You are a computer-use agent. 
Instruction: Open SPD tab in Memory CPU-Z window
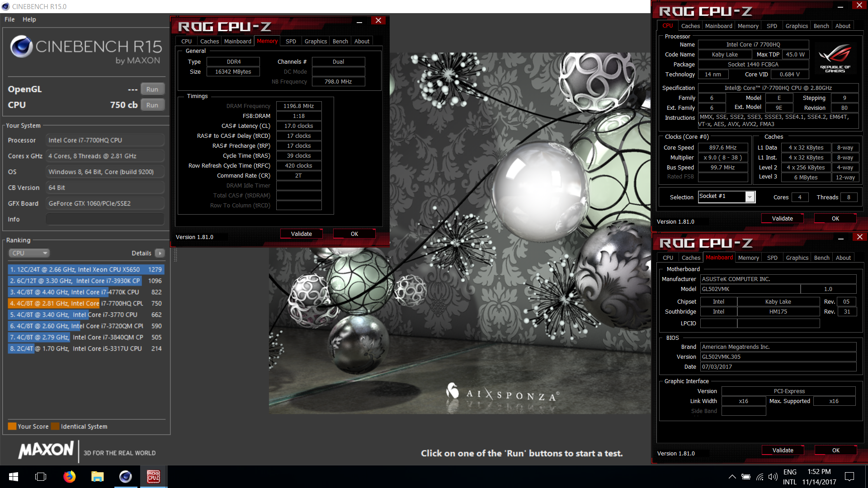291,41
